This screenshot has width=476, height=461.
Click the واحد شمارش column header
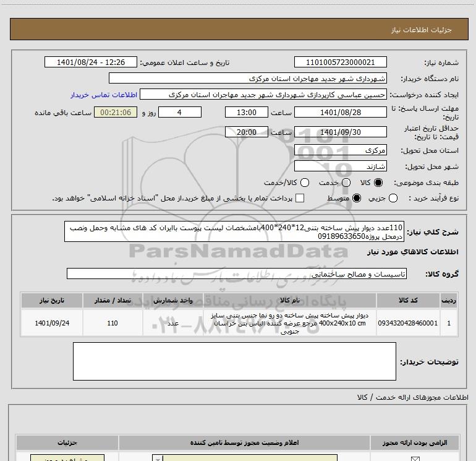point(172,300)
